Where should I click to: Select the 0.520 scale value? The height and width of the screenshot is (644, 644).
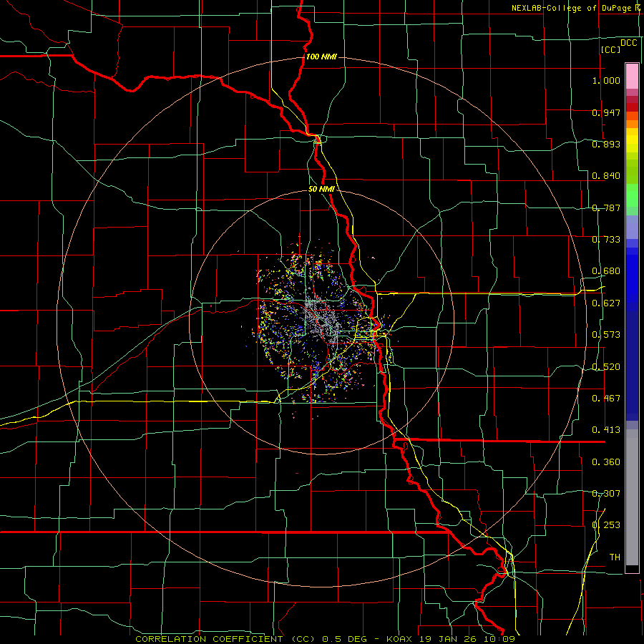pos(606,367)
